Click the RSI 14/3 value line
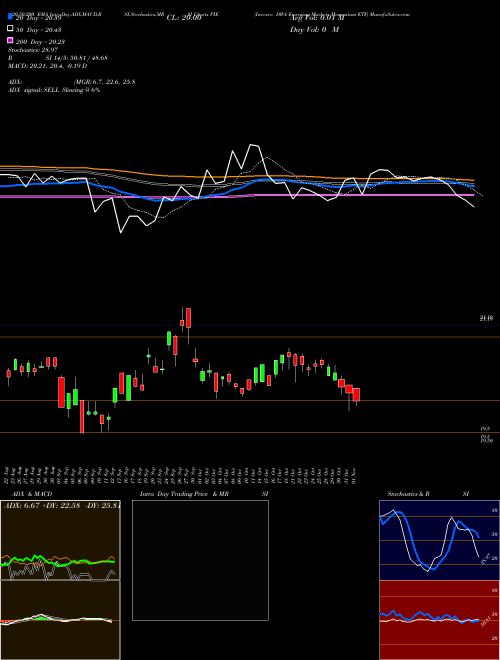This screenshot has width=500, height=660. click(58, 58)
